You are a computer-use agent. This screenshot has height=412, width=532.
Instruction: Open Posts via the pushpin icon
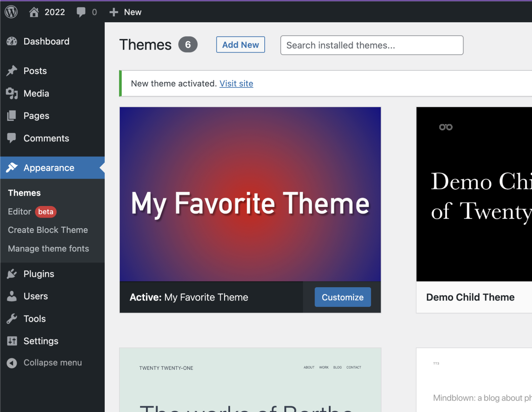pyautogui.click(x=12, y=71)
